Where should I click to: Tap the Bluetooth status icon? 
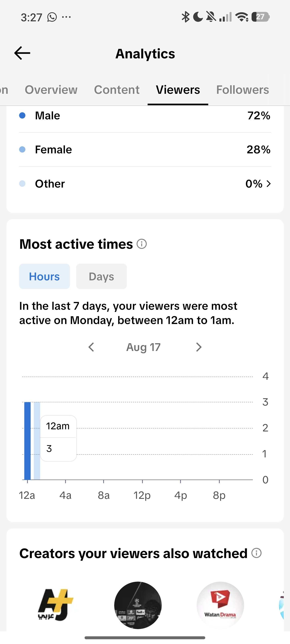(185, 17)
